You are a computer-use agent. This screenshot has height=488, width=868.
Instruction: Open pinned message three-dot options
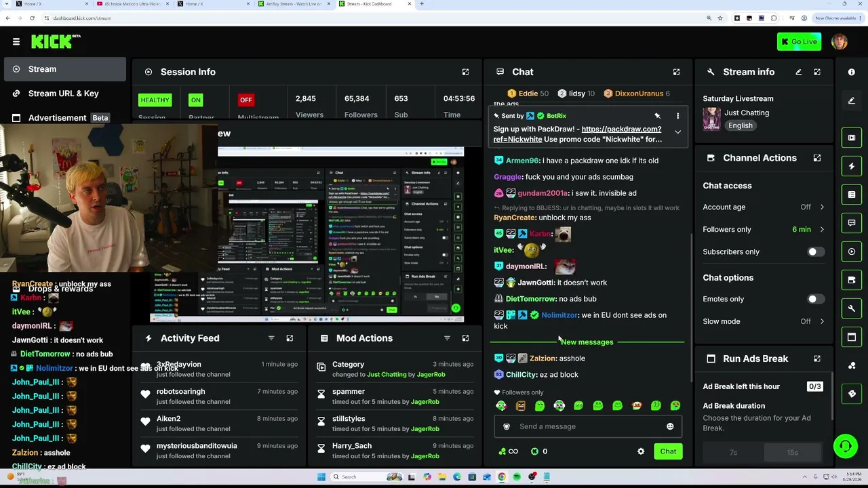pos(677,116)
